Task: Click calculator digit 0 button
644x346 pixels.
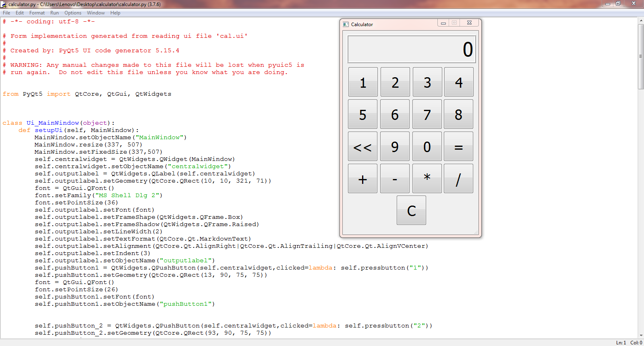Action: 427,146
